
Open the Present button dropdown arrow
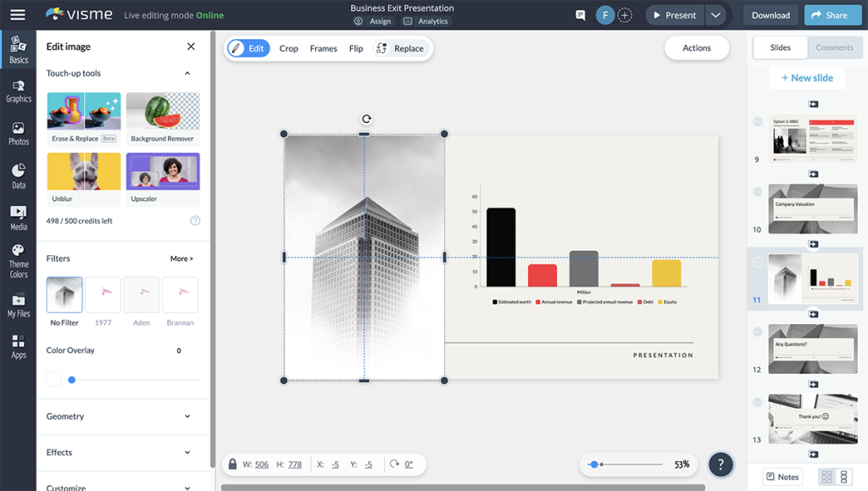[716, 14]
